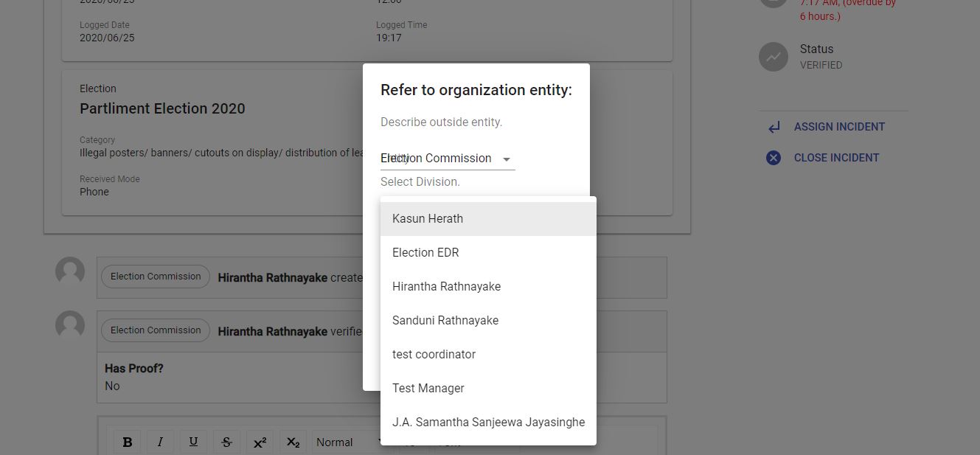Toggle italic formatting

pos(160,441)
